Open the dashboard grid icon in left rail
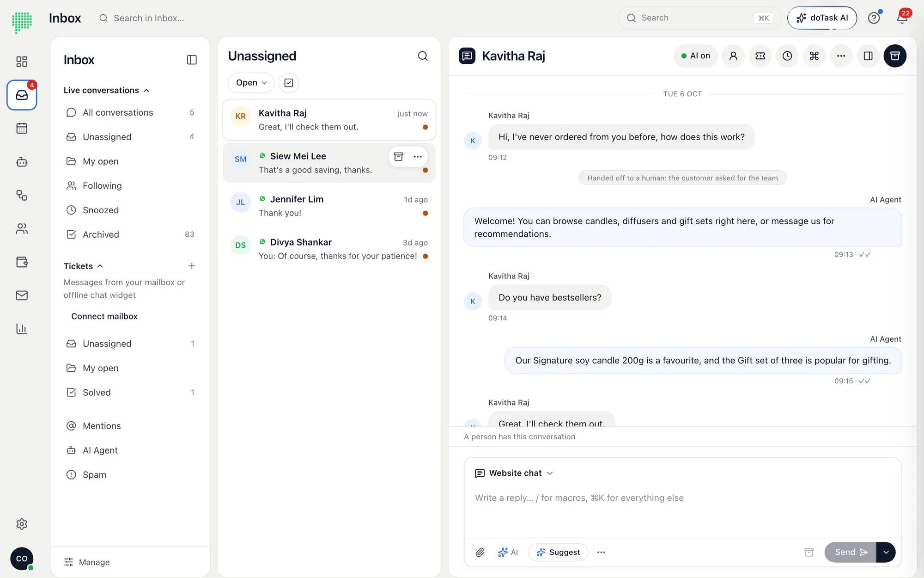The width and height of the screenshot is (924, 578). (x=22, y=61)
